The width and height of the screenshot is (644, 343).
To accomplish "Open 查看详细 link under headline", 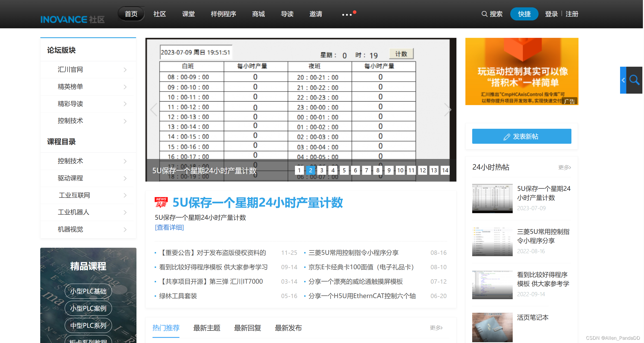I will pos(169,227).
